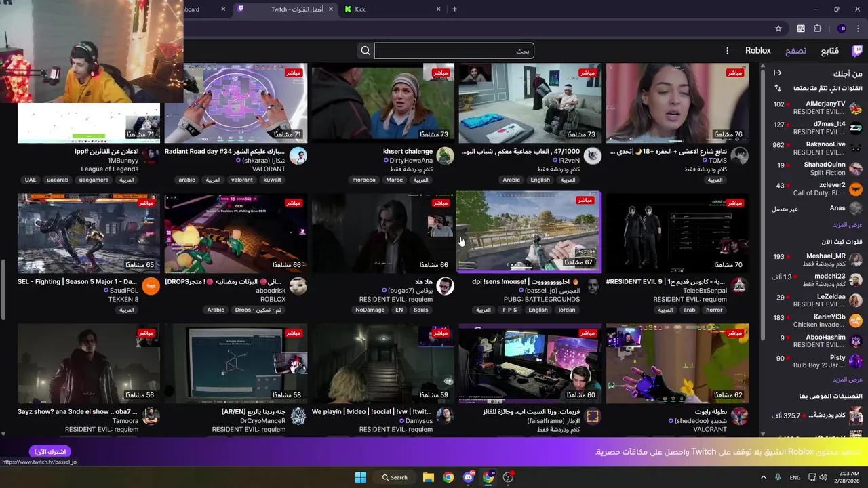Open the ROBLOX stream thumbnail with 66 viewers

(236, 233)
